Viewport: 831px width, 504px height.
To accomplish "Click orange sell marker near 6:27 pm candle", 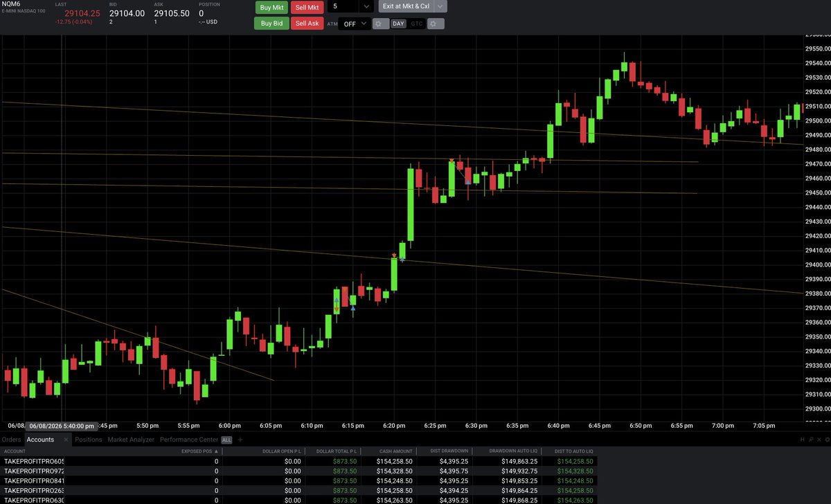I will (x=452, y=161).
